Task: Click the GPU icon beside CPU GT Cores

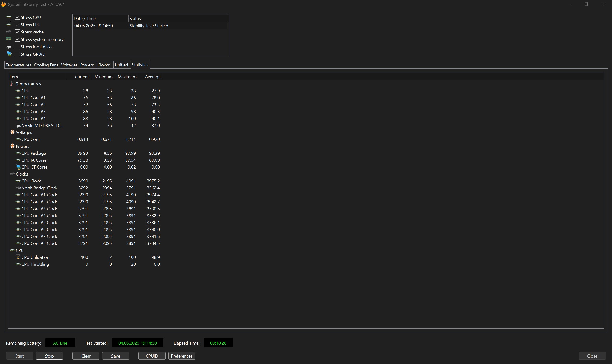Action: [x=18, y=167]
